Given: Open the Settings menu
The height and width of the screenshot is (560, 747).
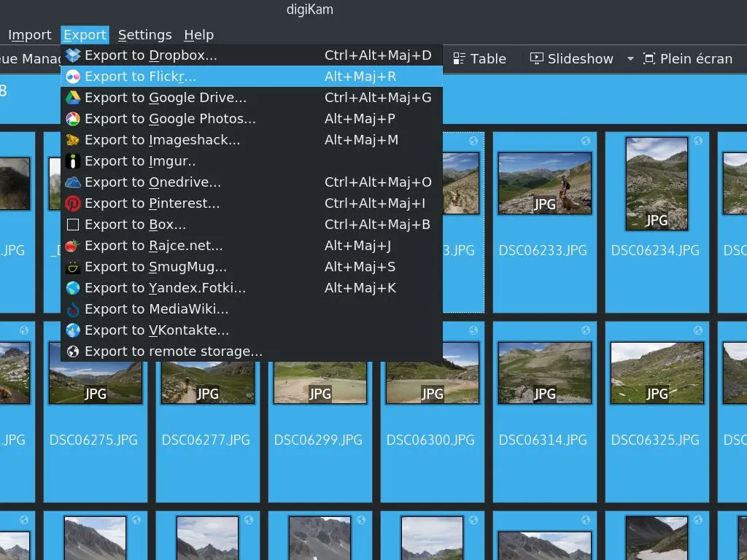Looking at the screenshot, I should [144, 34].
